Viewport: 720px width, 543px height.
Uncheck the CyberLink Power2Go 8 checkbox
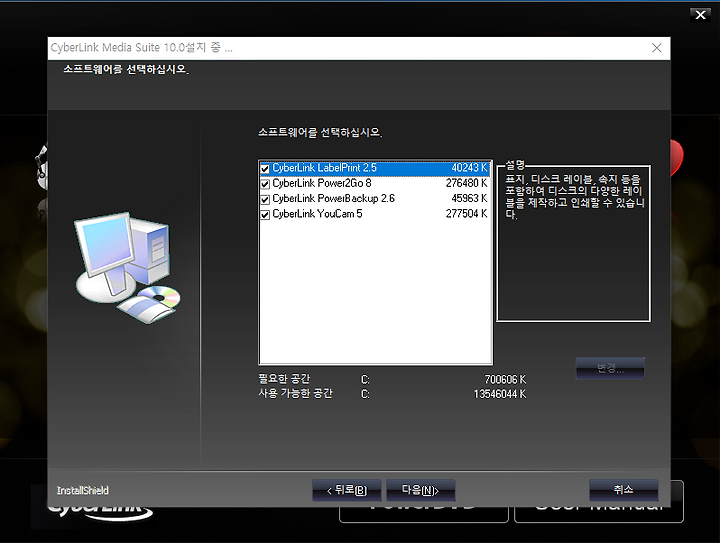[265, 184]
